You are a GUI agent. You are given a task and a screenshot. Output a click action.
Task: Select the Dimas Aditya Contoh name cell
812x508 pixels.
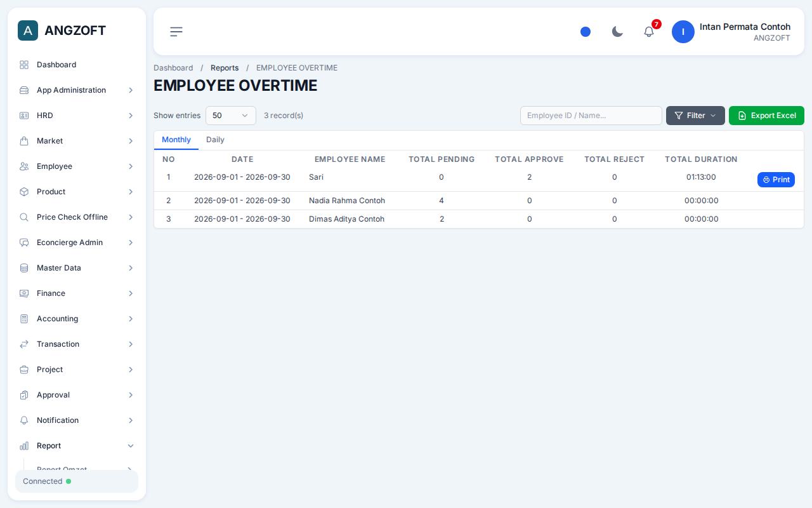pos(346,219)
